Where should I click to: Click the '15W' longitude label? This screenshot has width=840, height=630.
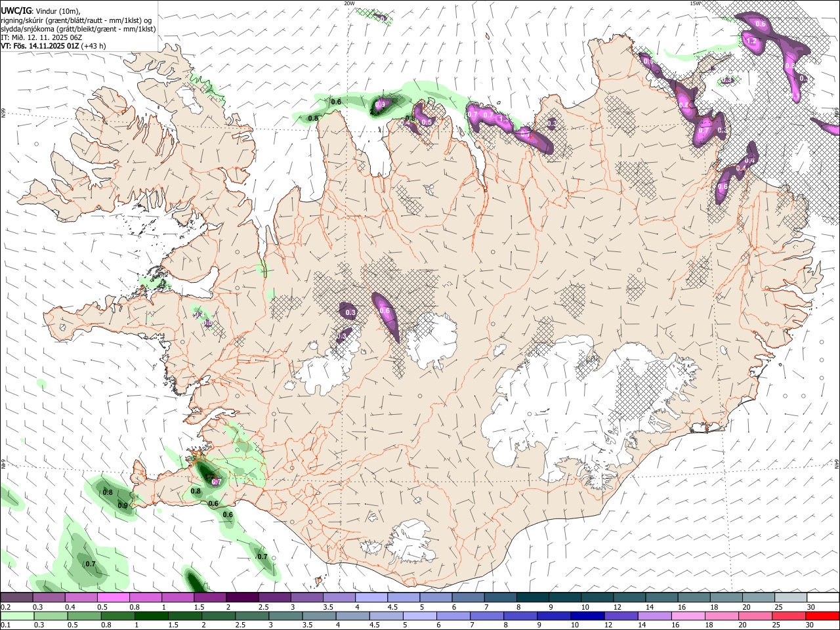[x=695, y=3]
